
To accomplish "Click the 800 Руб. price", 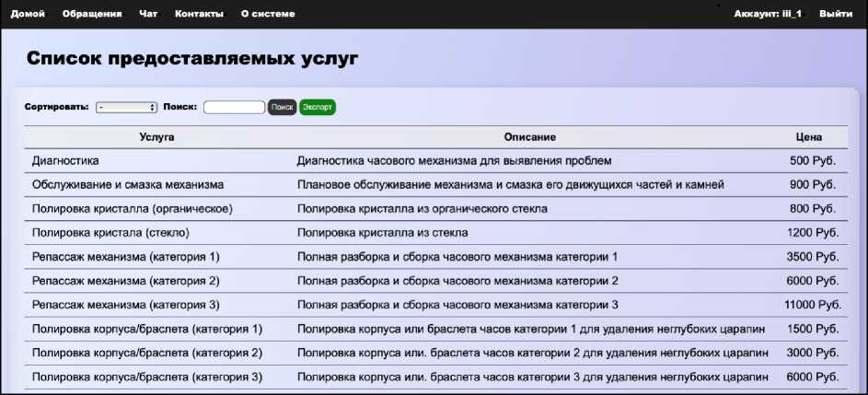I will point(813,209).
